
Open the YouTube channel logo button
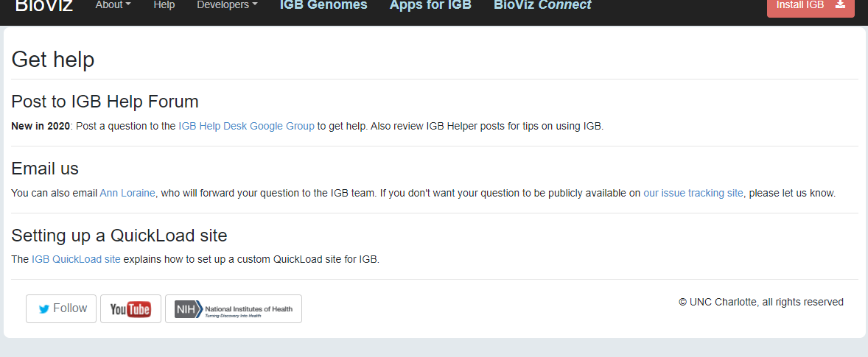(130, 308)
